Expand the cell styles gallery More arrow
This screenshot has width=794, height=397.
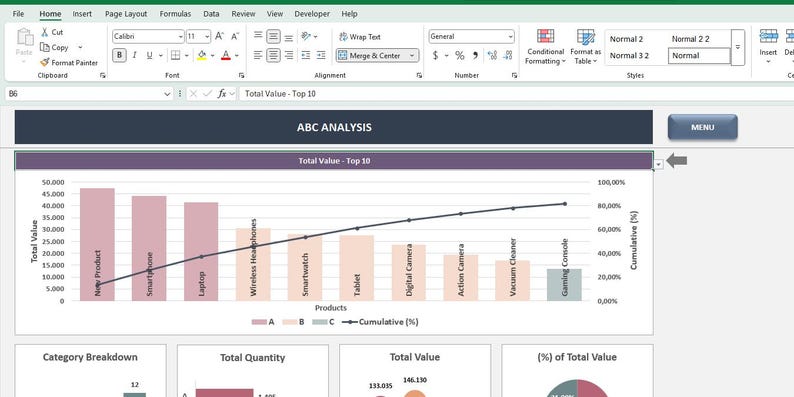pyautogui.click(x=738, y=47)
